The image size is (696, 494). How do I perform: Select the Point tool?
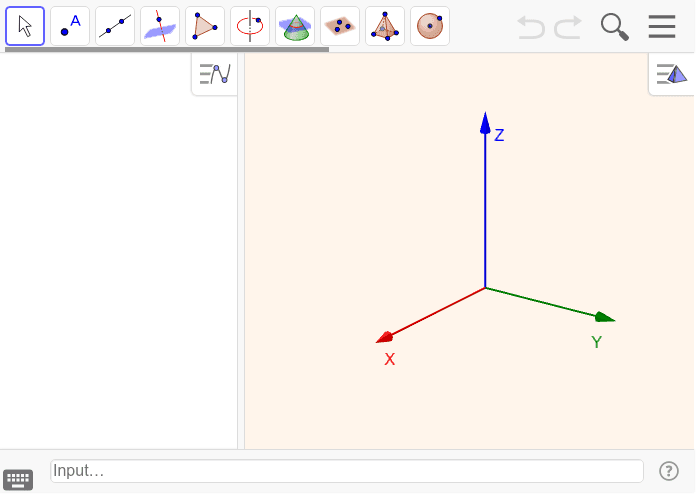pos(70,26)
